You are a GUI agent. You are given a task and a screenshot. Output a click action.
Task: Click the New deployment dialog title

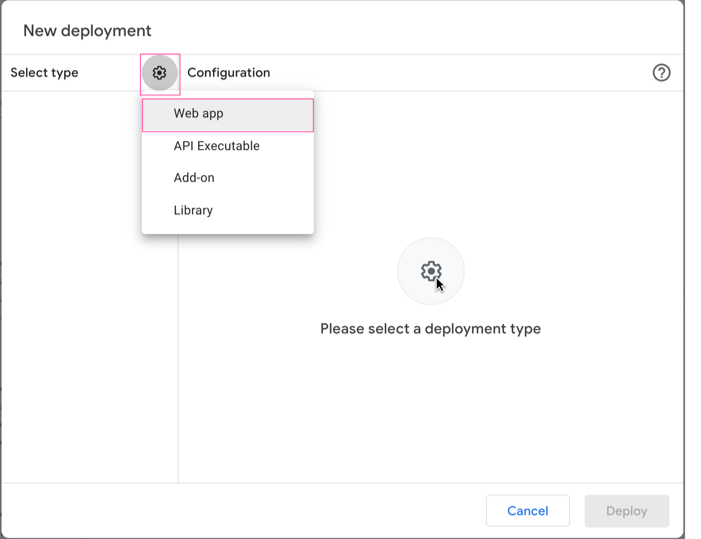87,31
